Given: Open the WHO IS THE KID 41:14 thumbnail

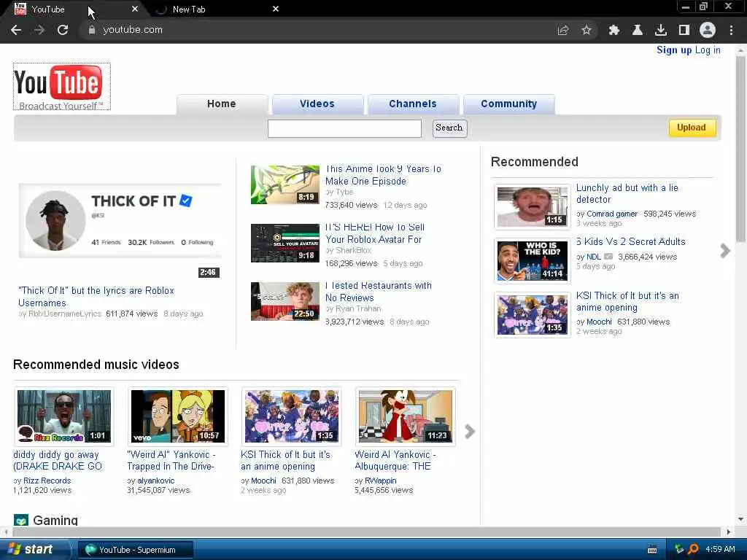Looking at the screenshot, I should point(533,260).
